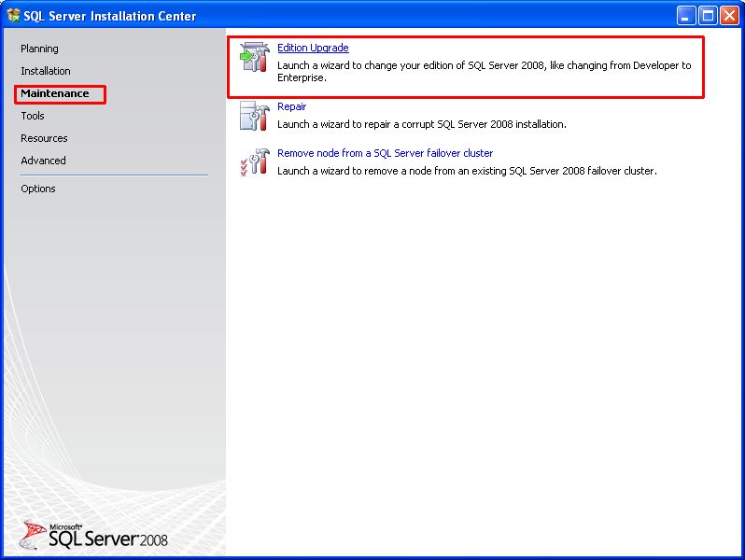Switch to the Installation section
745x560 pixels.
coord(46,71)
